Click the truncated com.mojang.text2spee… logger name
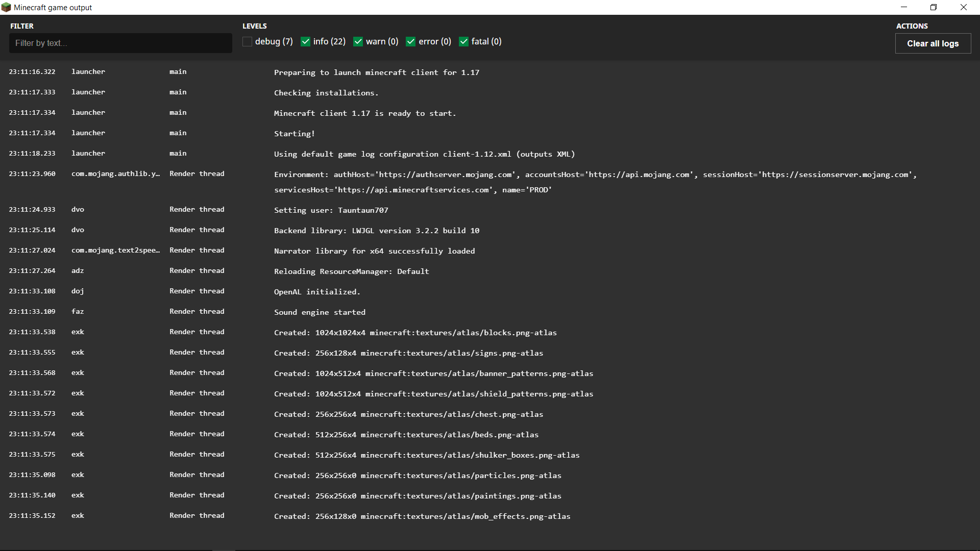980x551 pixels. pos(115,250)
